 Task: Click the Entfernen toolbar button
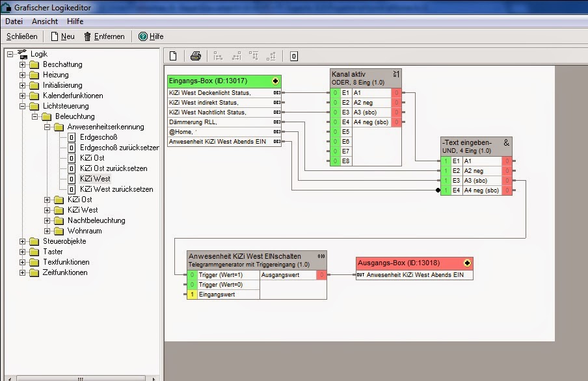pos(104,36)
